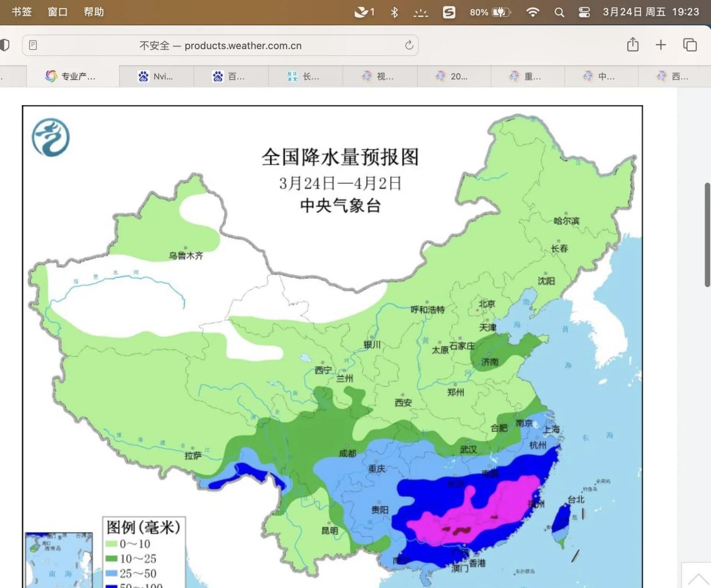Click the date and time 3月24日 周五 19:23
Screen dimensions: 711x588
pos(651,12)
